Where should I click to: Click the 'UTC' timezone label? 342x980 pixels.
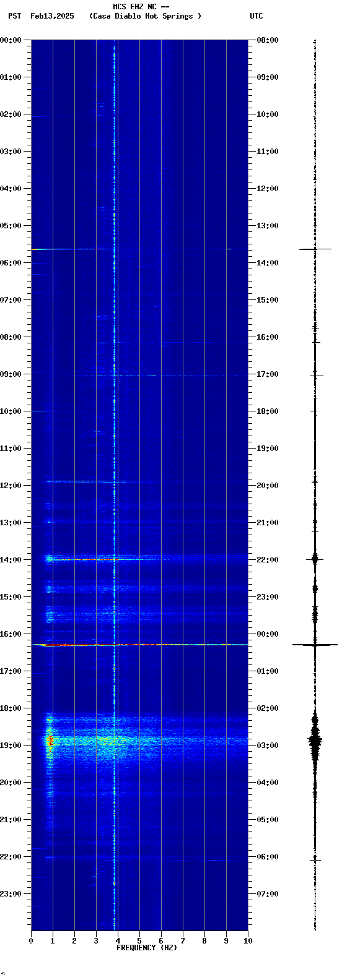256,16
